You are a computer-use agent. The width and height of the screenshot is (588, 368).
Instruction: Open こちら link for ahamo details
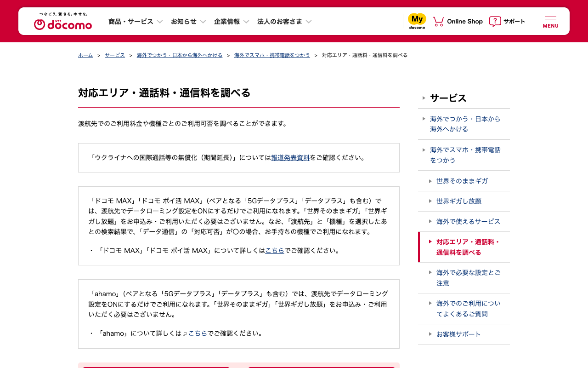click(x=198, y=333)
